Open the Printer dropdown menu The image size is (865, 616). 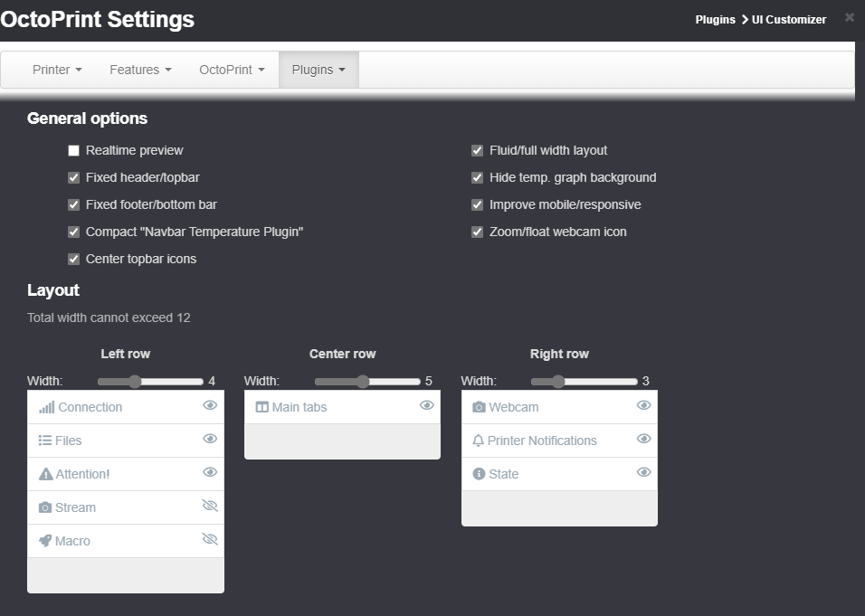(57, 70)
